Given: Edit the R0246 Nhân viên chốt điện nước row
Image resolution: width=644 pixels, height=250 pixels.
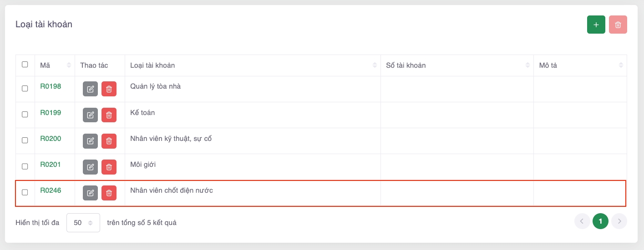Looking at the screenshot, I should (x=90, y=193).
